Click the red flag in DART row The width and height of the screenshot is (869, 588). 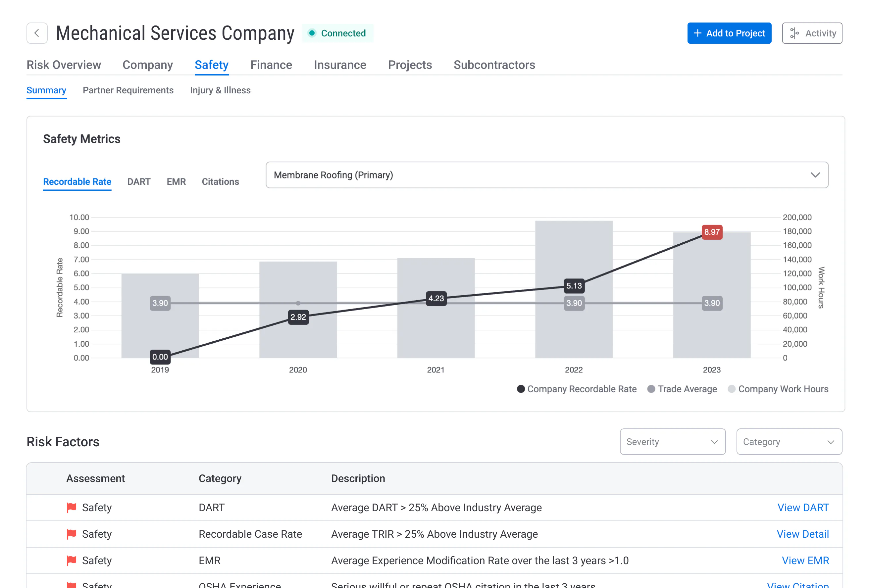pyautogui.click(x=72, y=508)
